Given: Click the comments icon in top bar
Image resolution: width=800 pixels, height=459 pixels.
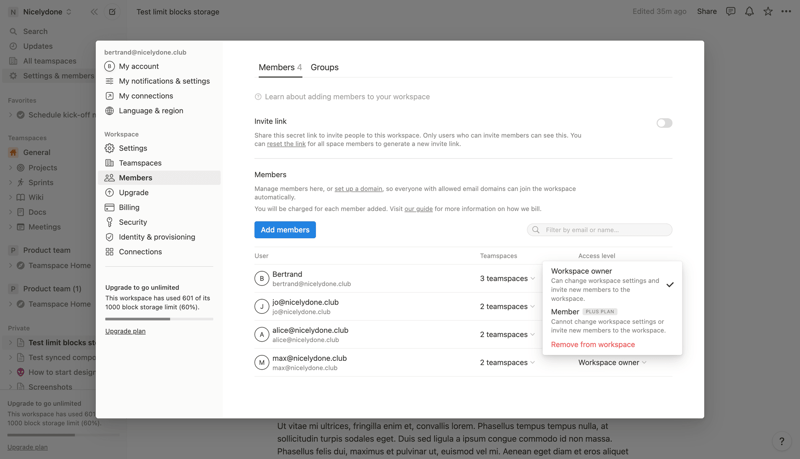Looking at the screenshot, I should pos(731,11).
